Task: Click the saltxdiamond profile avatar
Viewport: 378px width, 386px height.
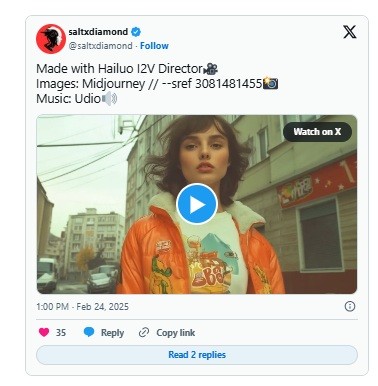Action: 51,39
